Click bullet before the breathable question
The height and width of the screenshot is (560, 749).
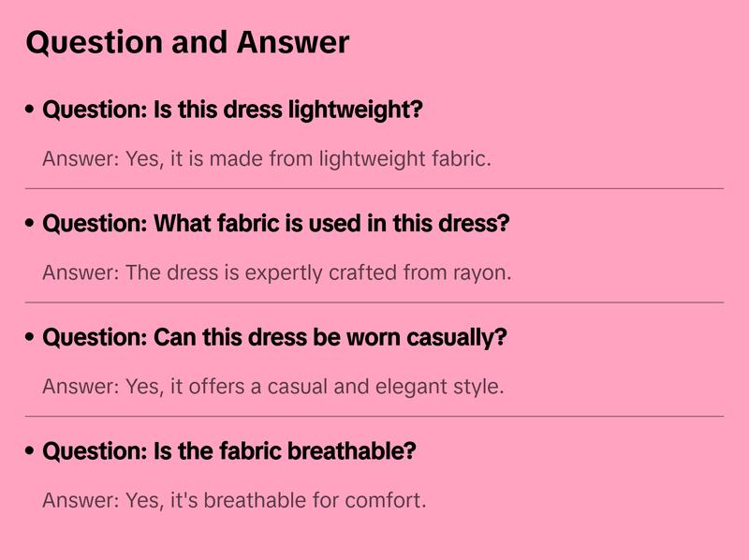(31, 452)
